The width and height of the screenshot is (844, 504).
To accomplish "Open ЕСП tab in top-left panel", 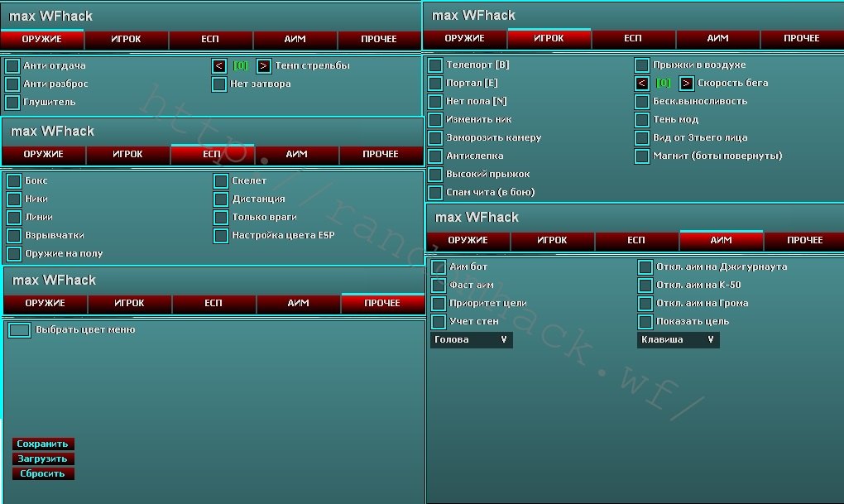I will point(210,39).
